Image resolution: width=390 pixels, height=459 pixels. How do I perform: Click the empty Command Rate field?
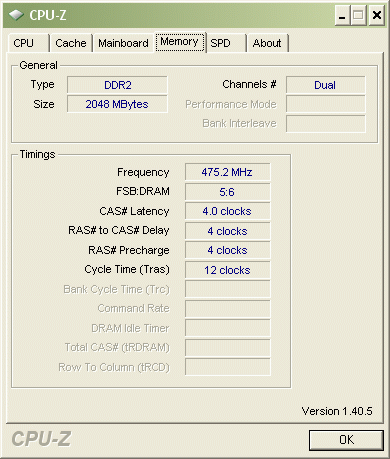228,309
